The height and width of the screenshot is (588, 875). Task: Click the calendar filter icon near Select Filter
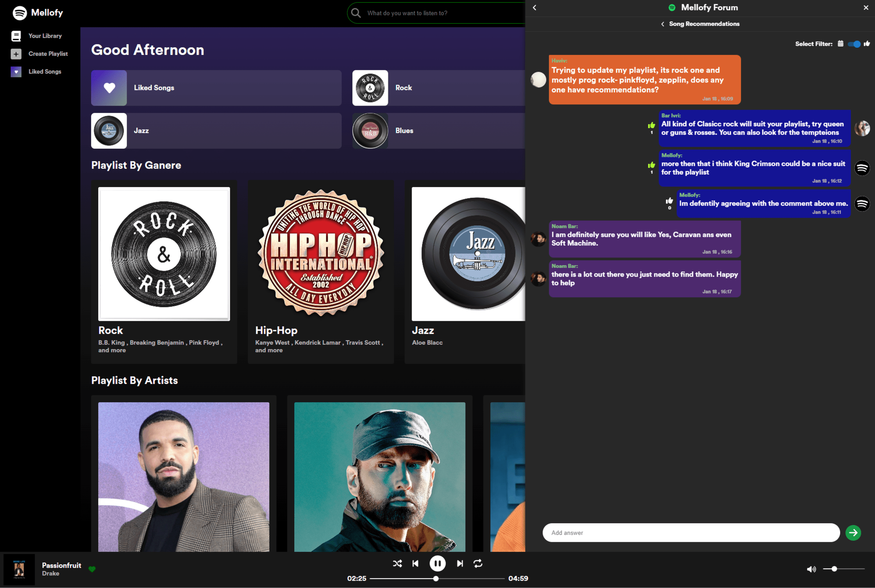click(x=840, y=44)
